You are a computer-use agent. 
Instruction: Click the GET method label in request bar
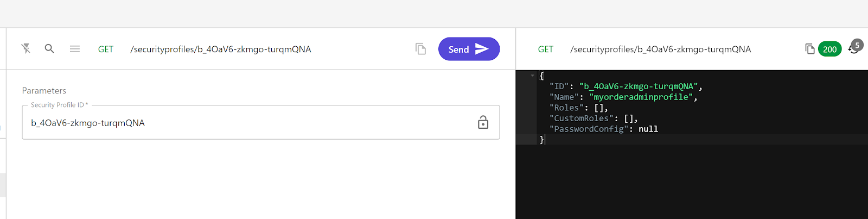click(x=106, y=49)
